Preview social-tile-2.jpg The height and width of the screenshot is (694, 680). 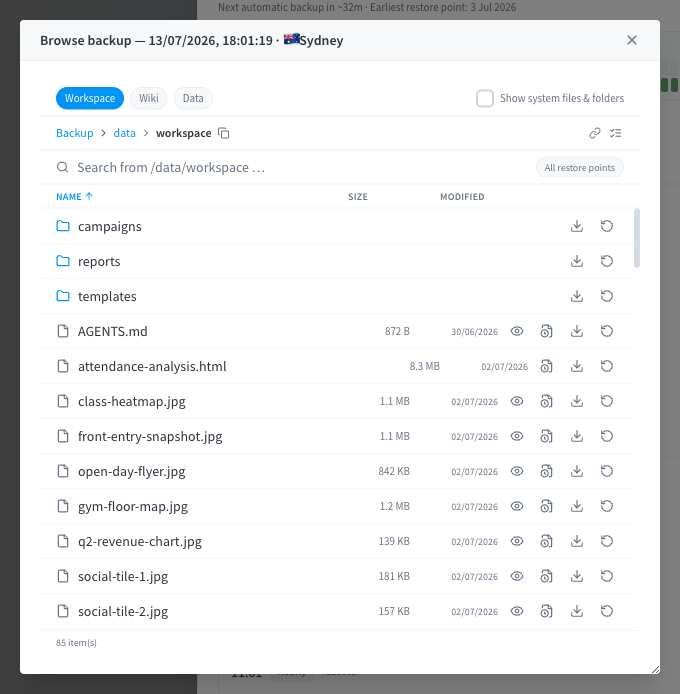click(517, 611)
